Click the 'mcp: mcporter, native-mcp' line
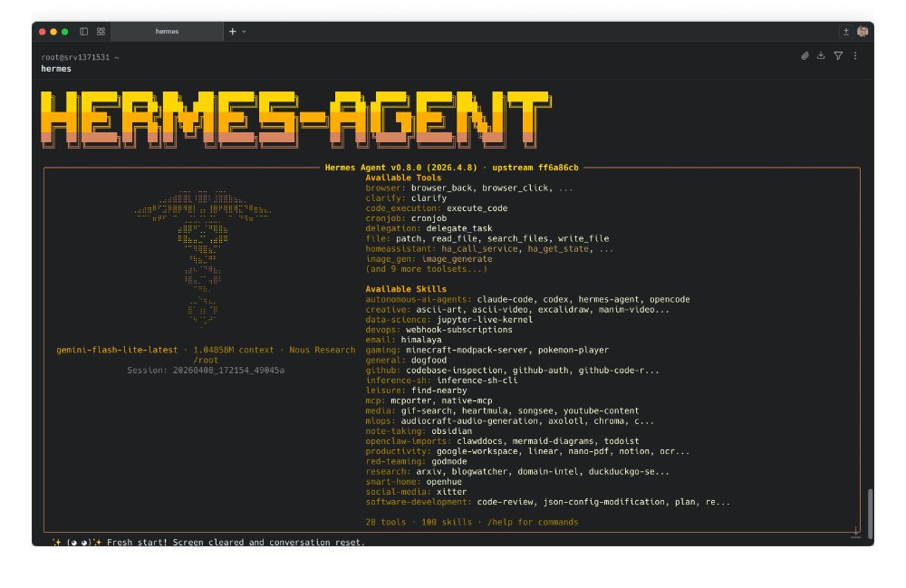The image size is (906, 588). coord(429,400)
